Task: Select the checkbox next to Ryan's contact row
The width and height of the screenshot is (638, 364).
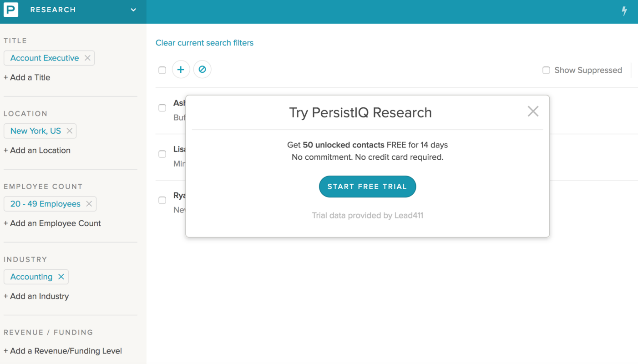Action: [162, 200]
